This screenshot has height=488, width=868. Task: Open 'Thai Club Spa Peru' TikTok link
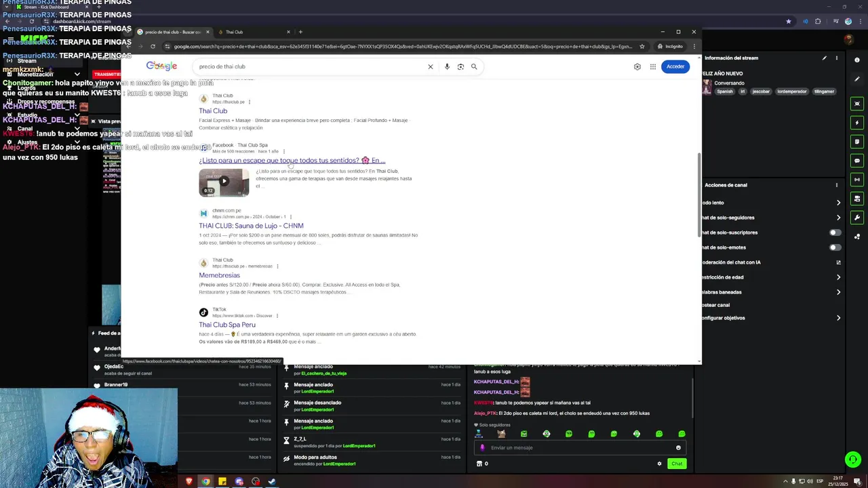[x=227, y=325]
